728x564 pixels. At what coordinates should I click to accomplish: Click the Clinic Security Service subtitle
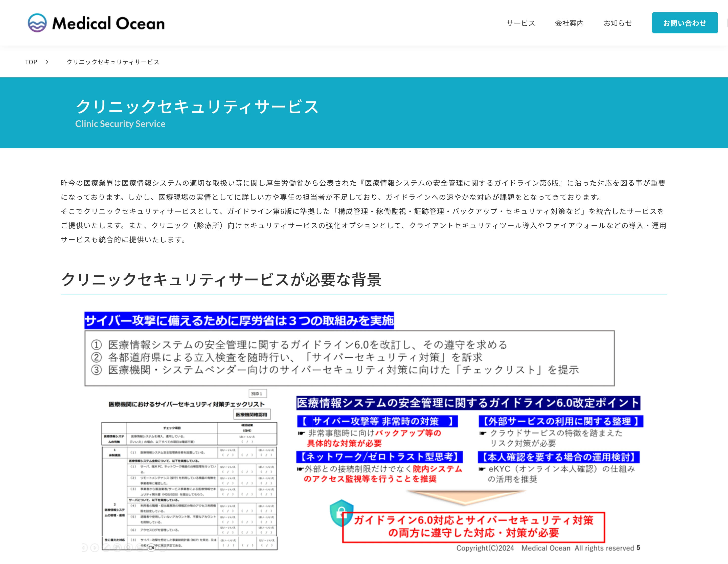pos(120,124)
